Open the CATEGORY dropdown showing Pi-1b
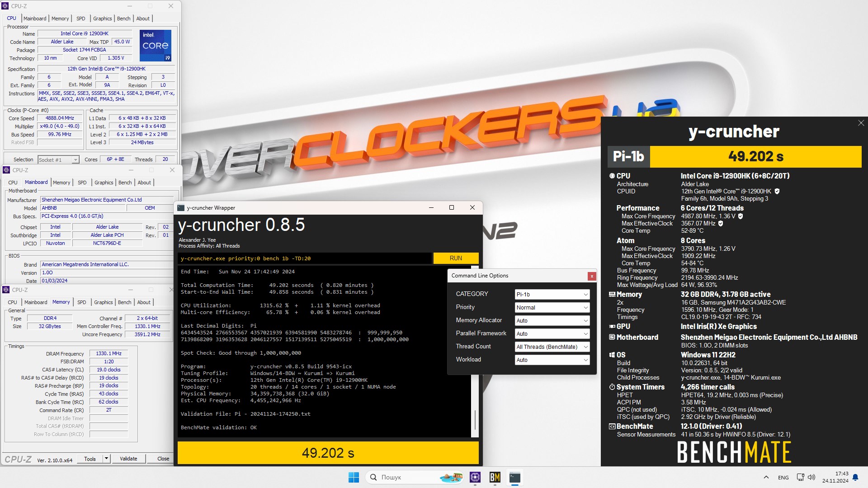 click(552, 294)
